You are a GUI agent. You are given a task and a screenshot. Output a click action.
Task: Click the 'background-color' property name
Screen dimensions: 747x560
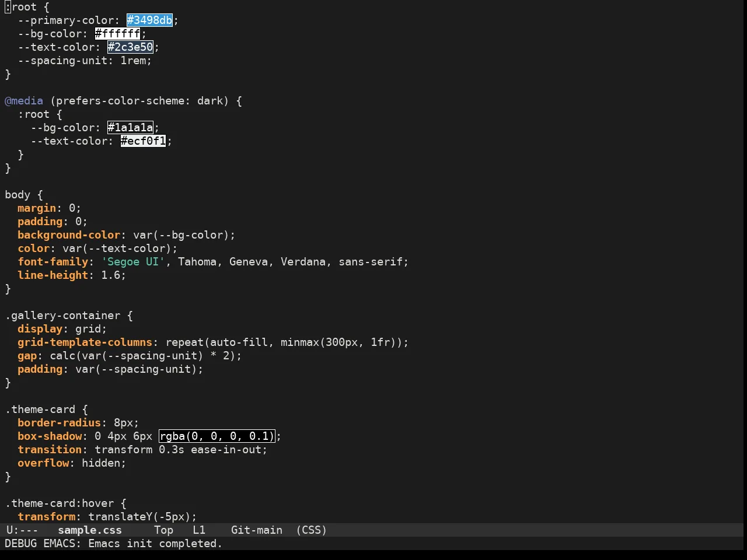pyautogui.click(x=69, y=235)
